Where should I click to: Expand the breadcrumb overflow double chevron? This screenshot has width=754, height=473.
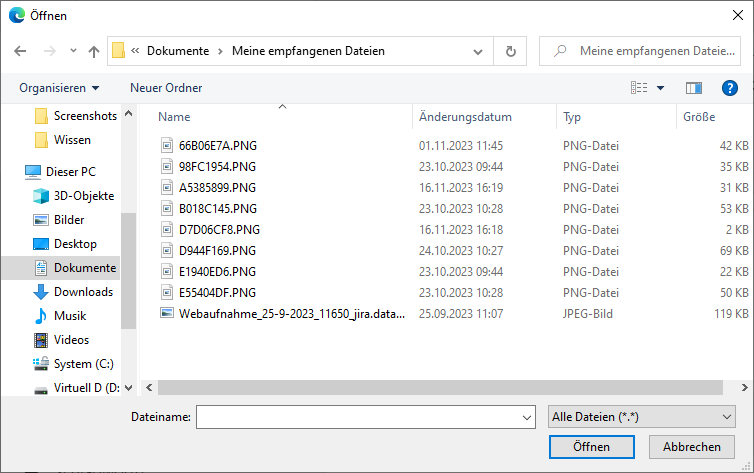135,50
